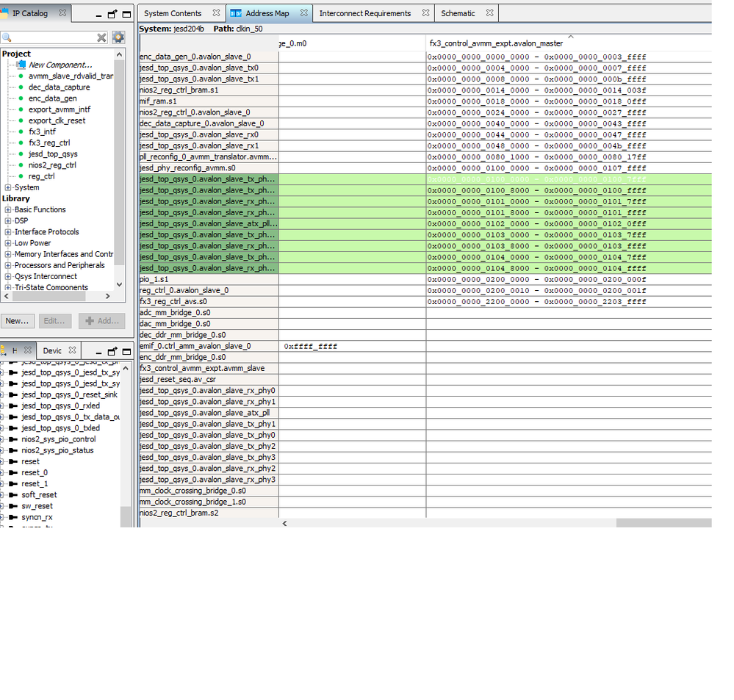Click the Edit... button
734x700 pixels.
pos(55,321)
